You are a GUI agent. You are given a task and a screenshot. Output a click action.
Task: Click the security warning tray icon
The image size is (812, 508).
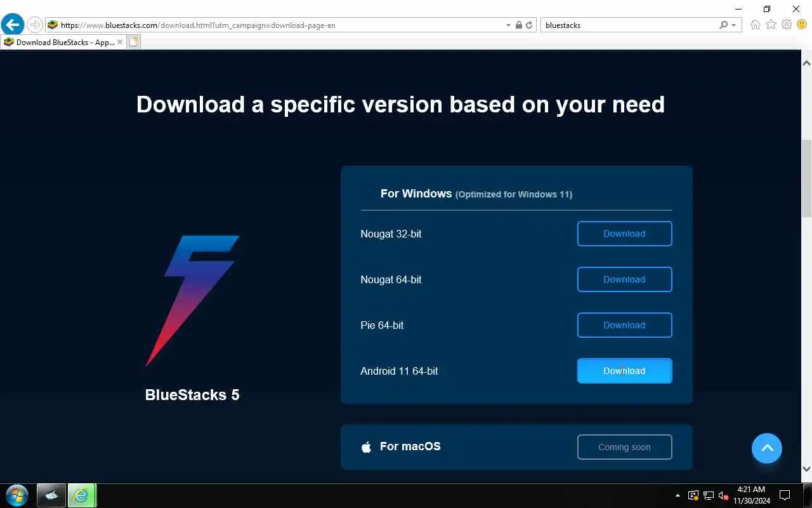coord(693,495)
